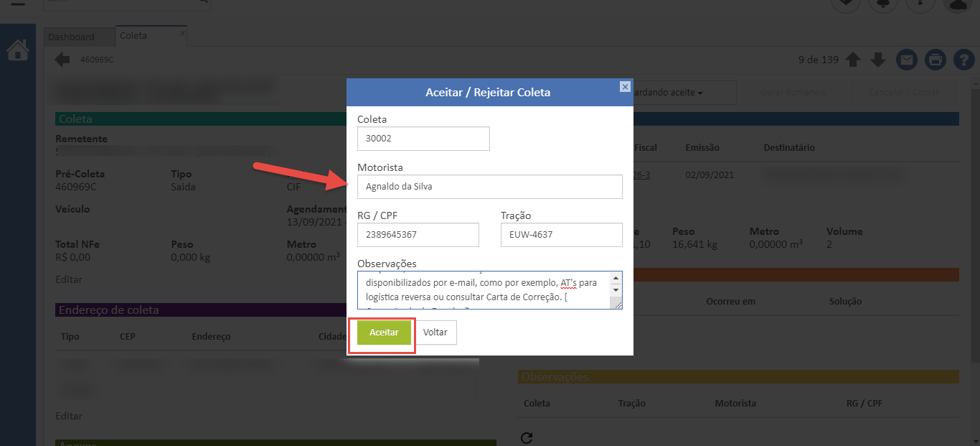The height and width of the screenshot is (446, 980).
Task: Switch to the Dashboard tab
Action: pos(71,37)
